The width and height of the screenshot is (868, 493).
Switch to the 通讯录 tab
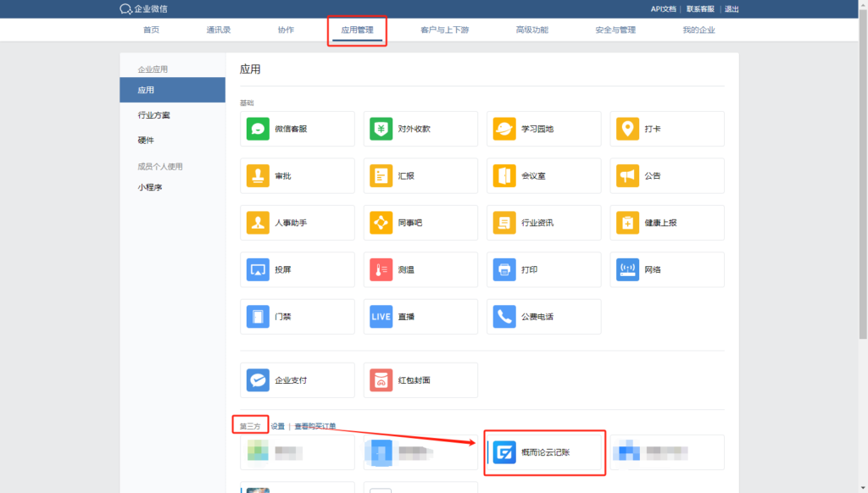219,30
